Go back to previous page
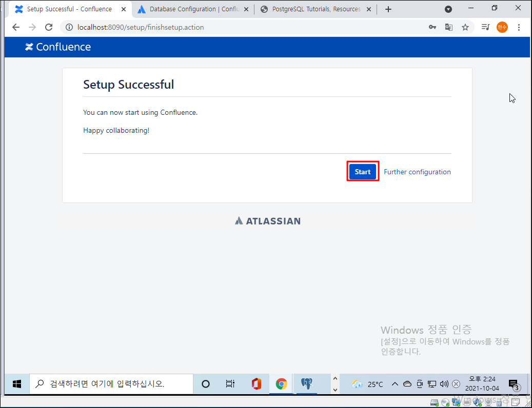Viewport: 532px width, 408px height. tap(16, 27)
